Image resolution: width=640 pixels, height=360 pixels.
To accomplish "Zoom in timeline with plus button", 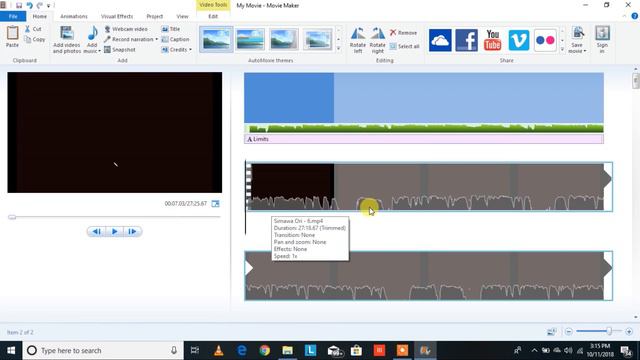I will tap(629, 331).
